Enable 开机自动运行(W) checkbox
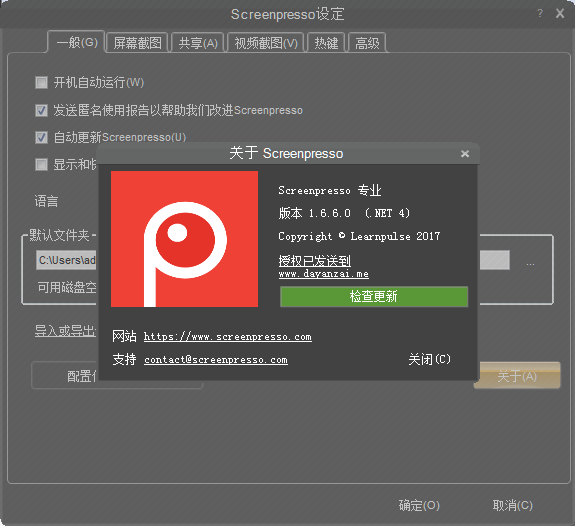This screenshot has height=526, width=575. 41,83
